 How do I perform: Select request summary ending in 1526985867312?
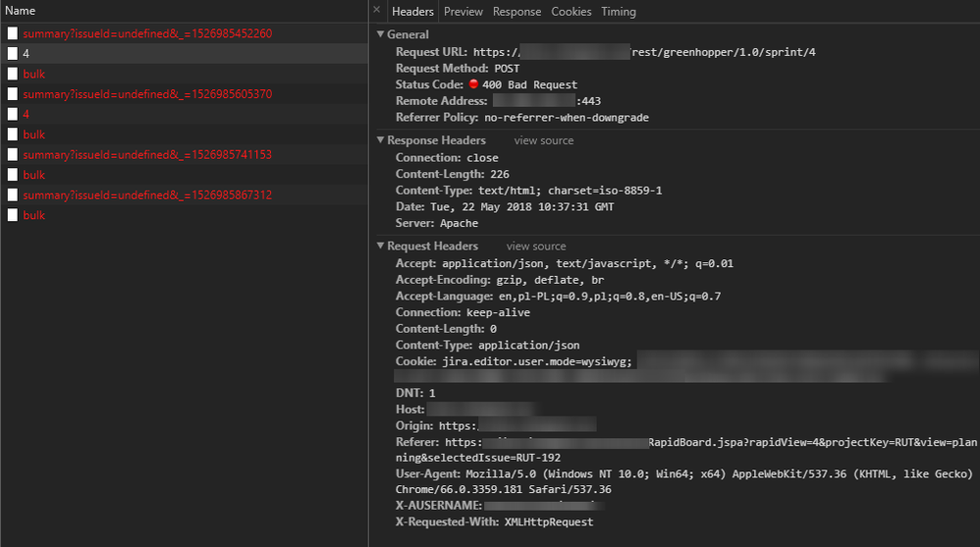tap(147, 195)
